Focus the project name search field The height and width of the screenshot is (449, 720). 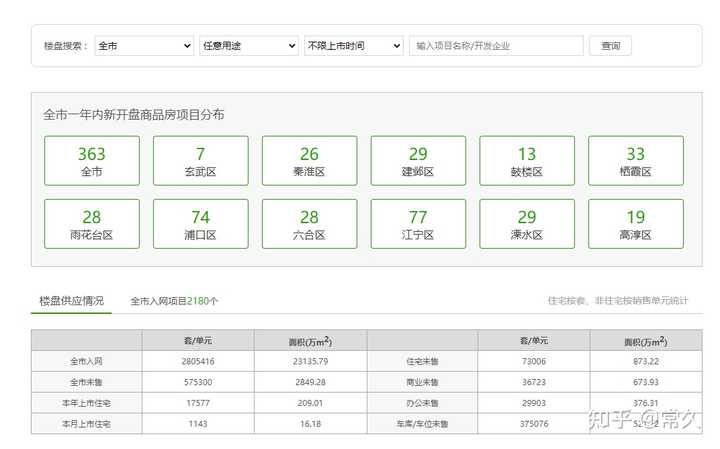pyautogui.click(x=496, y=46)
